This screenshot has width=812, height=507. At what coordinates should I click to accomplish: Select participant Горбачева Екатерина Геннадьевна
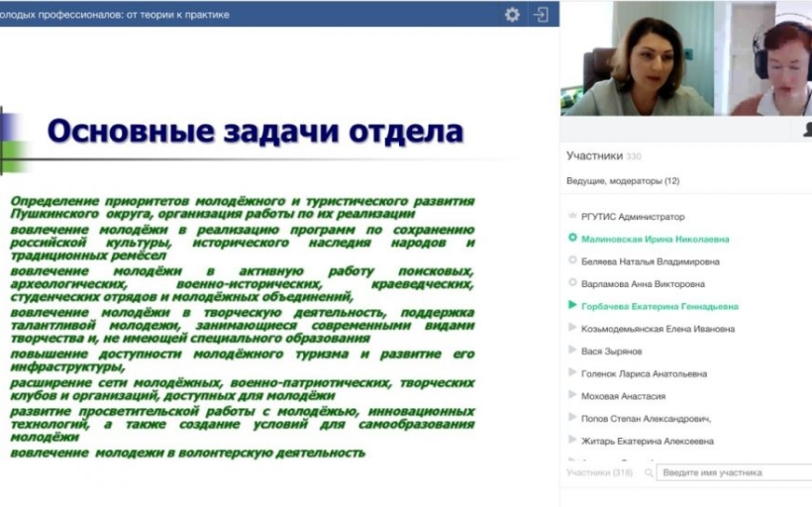[x=660, y=306]
